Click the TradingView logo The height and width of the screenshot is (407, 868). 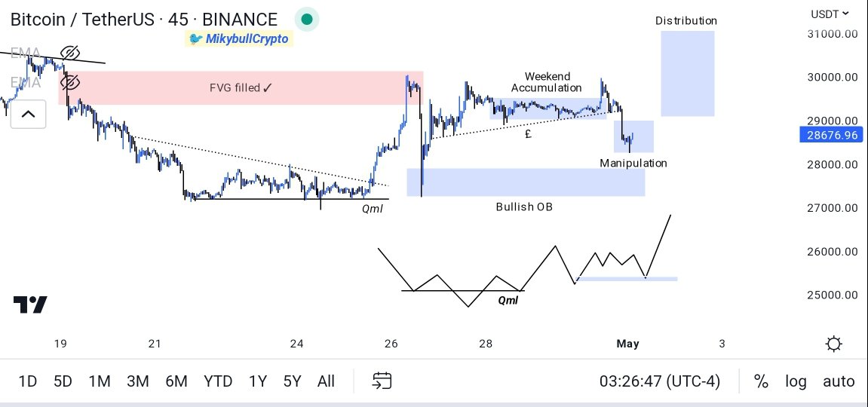click(x=30, y=304)
